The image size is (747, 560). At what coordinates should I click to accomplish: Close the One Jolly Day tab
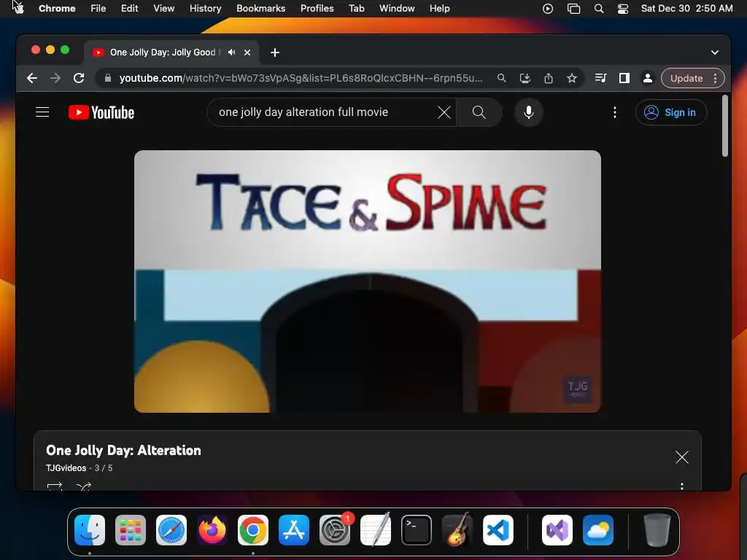pos(247,52)
